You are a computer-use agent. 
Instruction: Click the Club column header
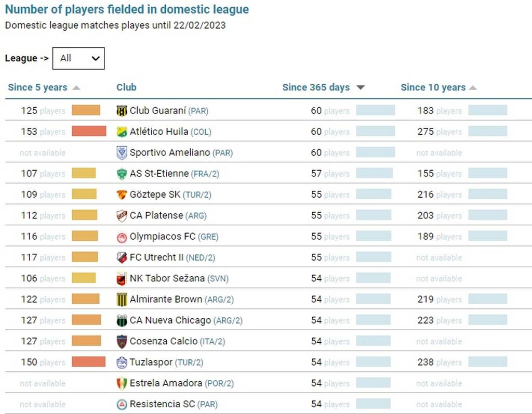(x=126, y=87)
